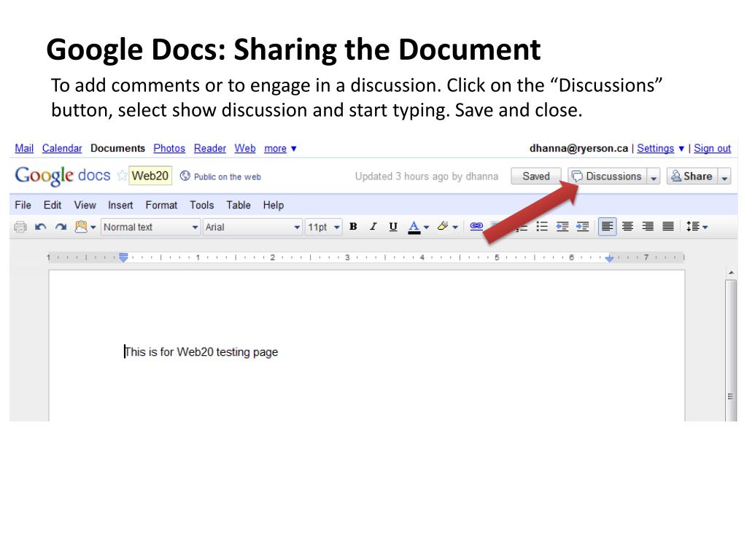747x560 pixels.
Task: Undo the last action
Action: [41, 227]
